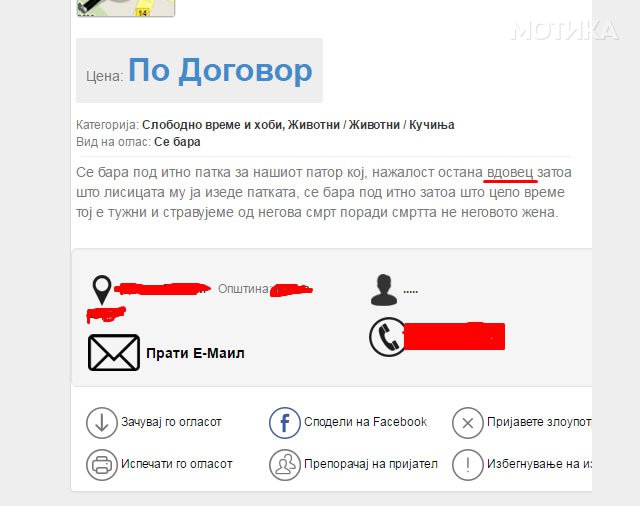This screenshot has width=640, height=506.
Task: Click Избегнување на измами text
Action: click(x=539, y=464)
